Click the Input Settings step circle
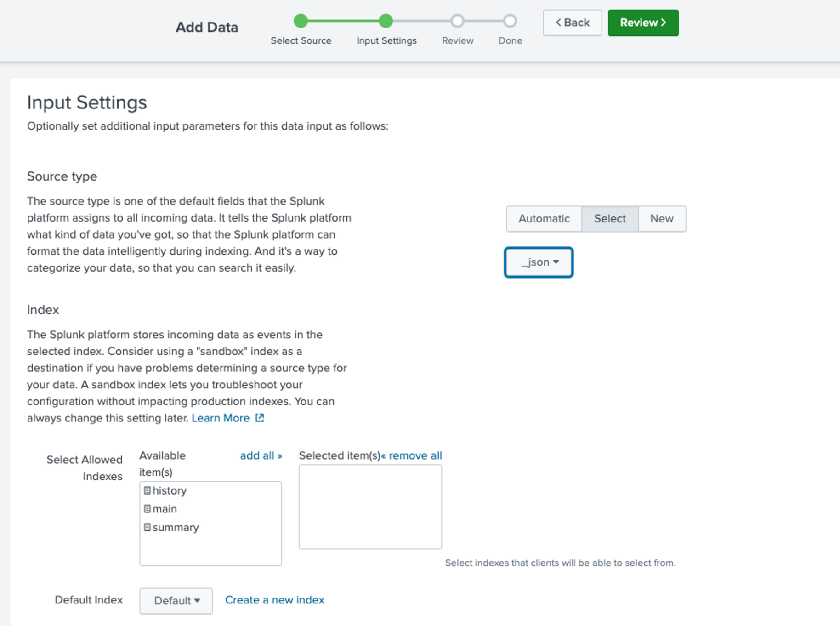Viewport: 840px width, 626px height. click(x=386, y=21)
